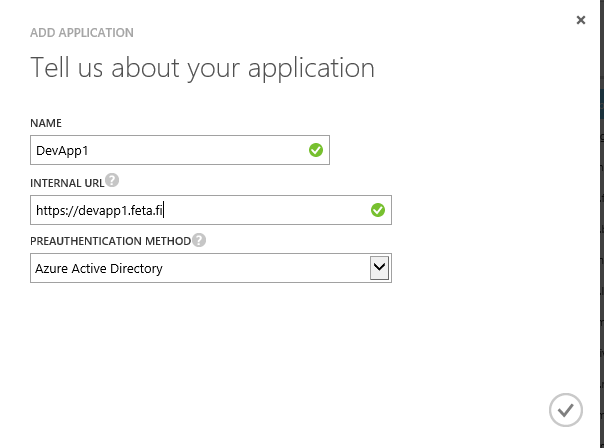Open help icon next to Preauthentication Method
This screenshot has height=448, width=604.
(199, 240)
